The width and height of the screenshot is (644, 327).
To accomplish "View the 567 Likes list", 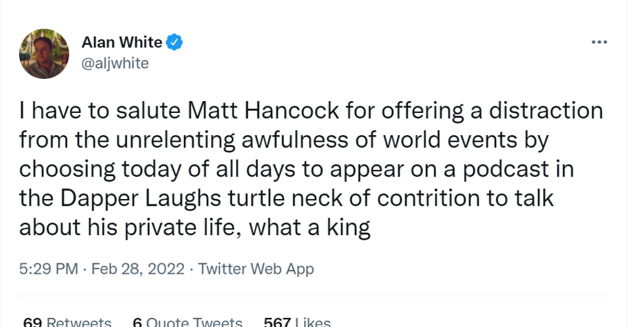I will click(296, 322).
